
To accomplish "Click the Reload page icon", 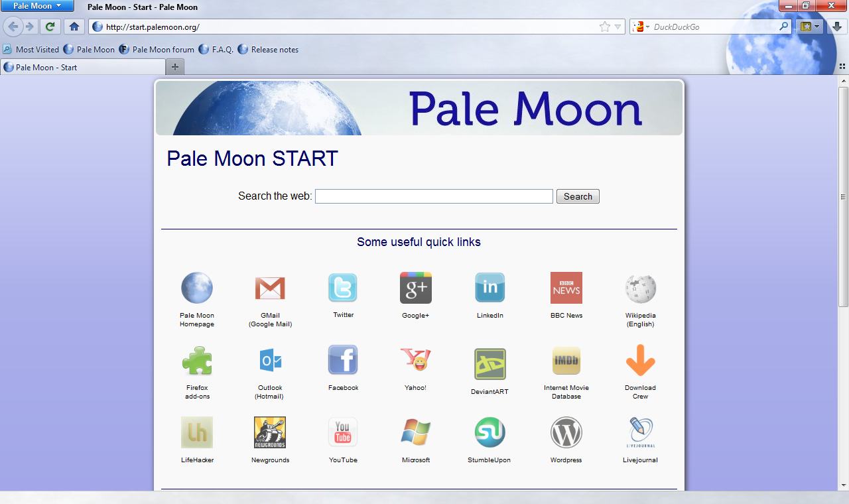I will [50, 27].
